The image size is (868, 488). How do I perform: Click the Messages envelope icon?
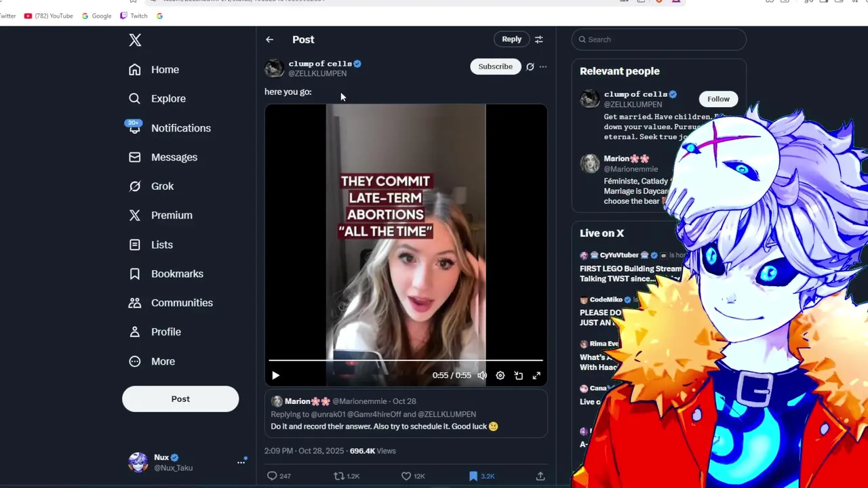coord(135,157)
